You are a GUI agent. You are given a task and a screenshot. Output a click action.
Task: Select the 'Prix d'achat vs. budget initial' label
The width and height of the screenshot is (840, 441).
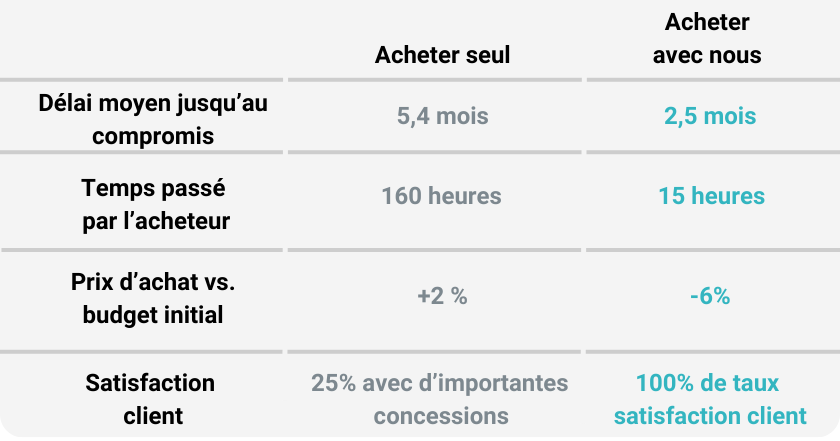153,298
